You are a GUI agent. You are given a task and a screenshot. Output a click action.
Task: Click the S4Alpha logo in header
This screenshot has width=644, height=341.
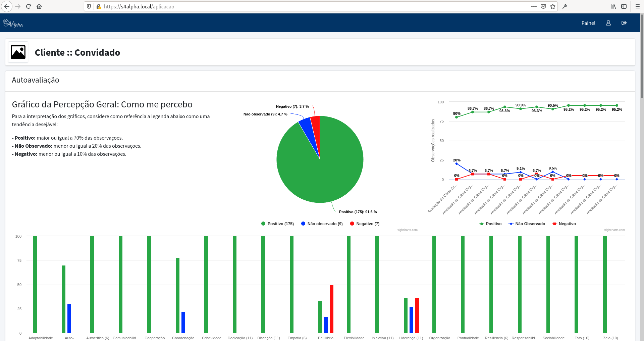pos(13,23)
